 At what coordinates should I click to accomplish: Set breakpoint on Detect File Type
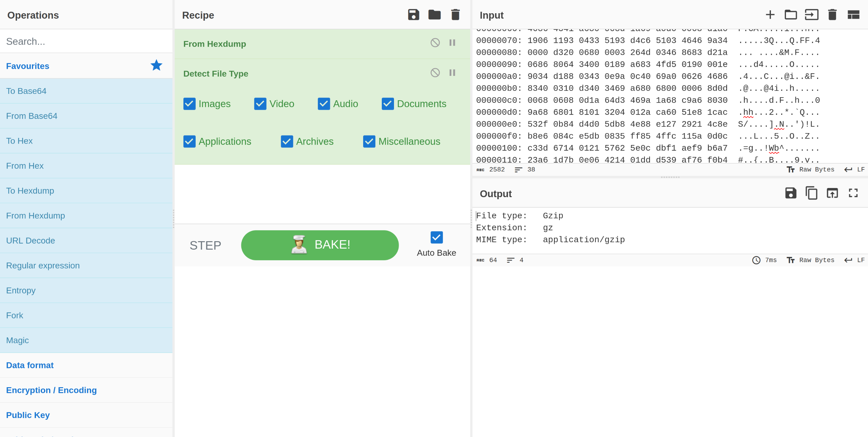tap(452, 73)
